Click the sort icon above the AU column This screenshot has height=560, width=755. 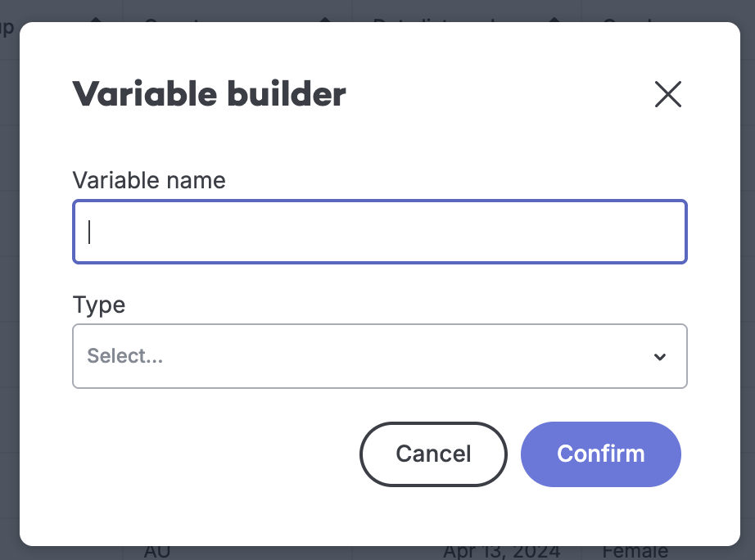coord(324,18)
